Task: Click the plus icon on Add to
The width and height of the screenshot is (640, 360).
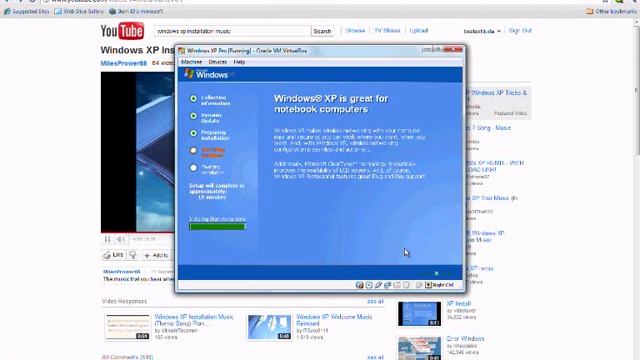Action: point(147,256)
